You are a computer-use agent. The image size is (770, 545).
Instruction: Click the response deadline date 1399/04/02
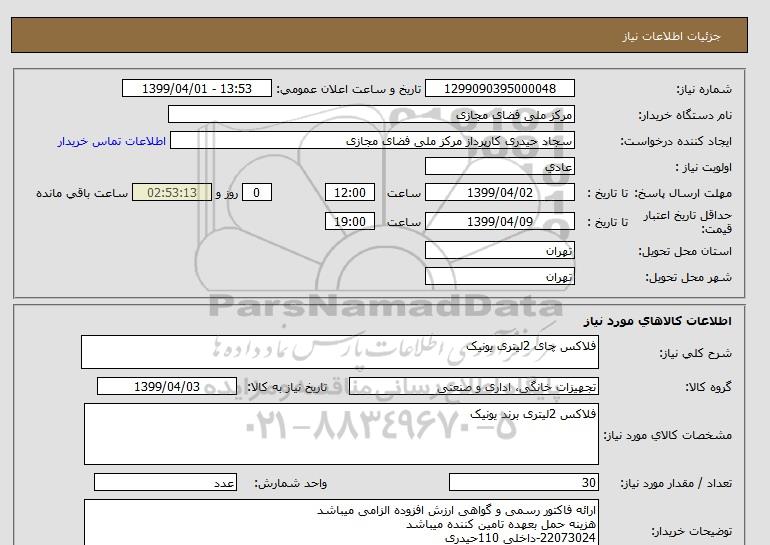coord(499,193)
